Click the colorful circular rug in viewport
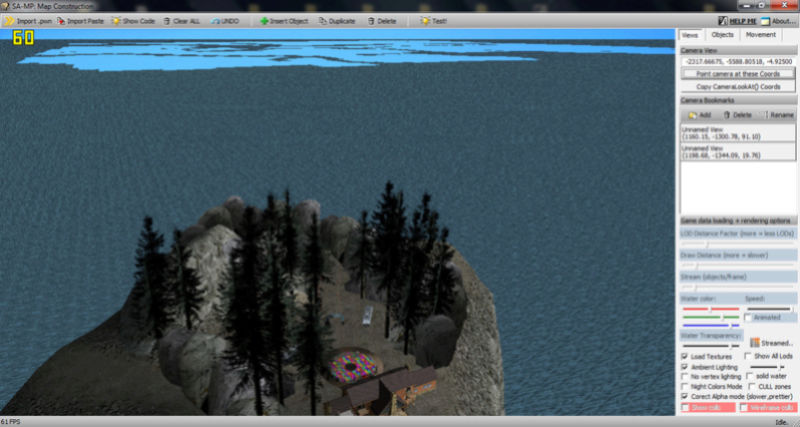800x427 pixels. coord(353,366)
